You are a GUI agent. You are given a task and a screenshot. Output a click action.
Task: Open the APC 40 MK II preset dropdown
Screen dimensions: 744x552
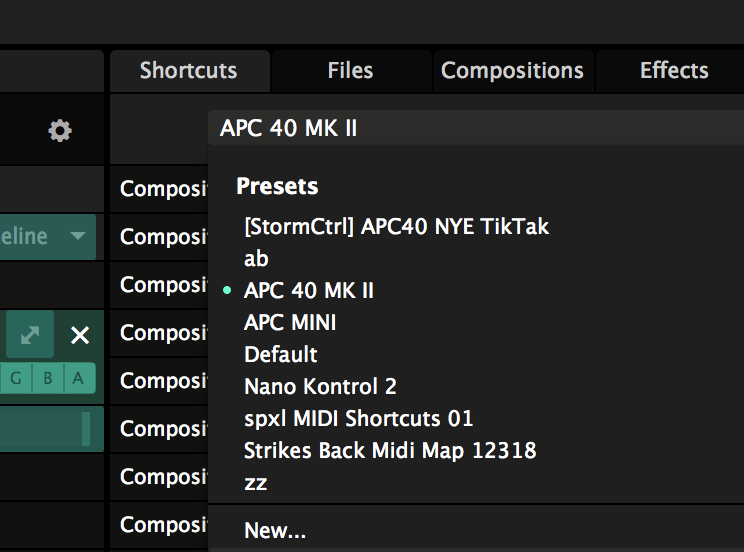click(476, 128)
